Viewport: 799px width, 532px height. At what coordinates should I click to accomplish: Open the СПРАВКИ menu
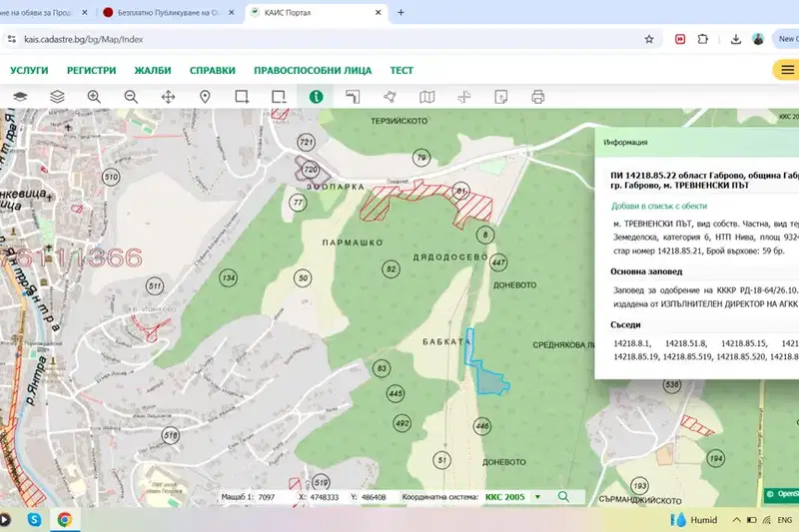tap(213, 70)
